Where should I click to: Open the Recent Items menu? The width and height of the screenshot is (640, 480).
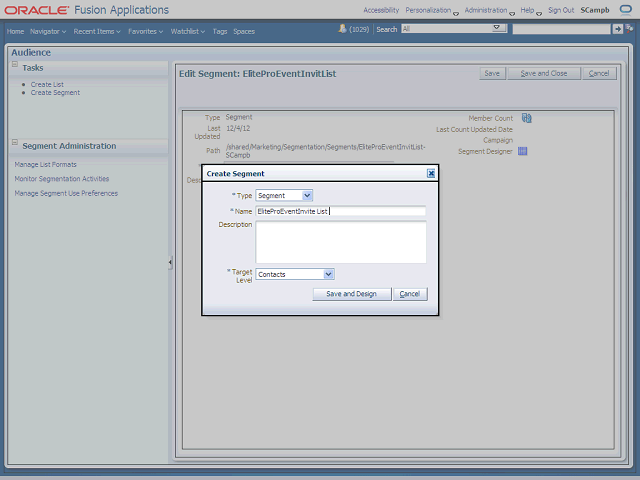[97, 31]
